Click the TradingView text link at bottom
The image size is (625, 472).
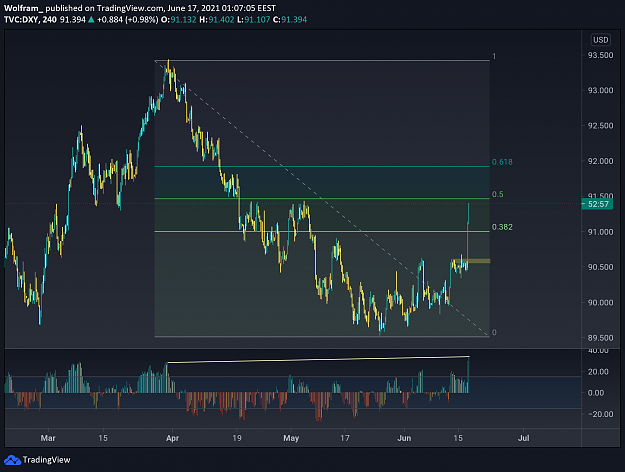tap(46, 460)
